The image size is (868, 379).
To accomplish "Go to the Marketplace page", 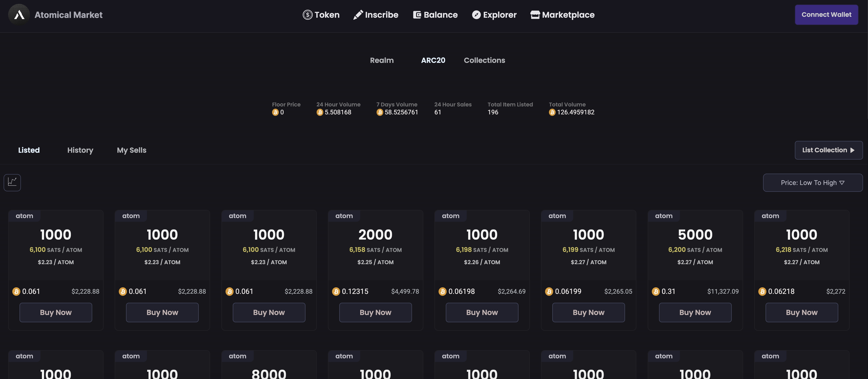I will (x=562, y=15).
